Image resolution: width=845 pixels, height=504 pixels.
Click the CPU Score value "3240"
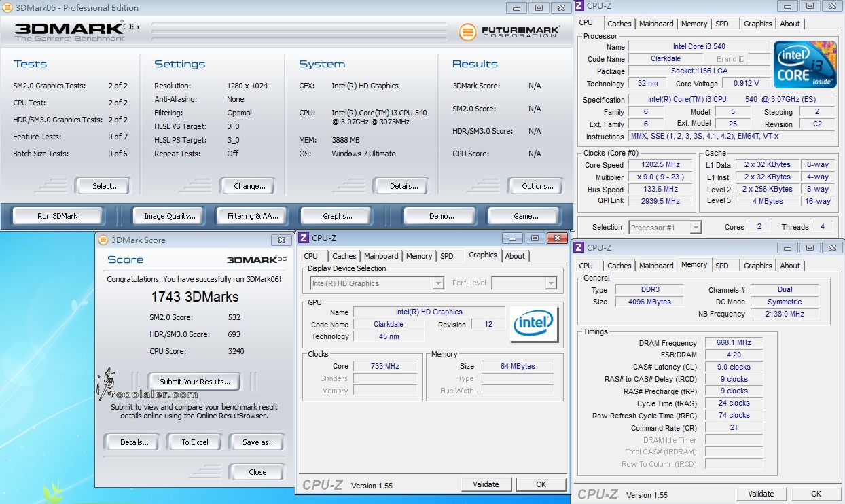click(236, 351)
